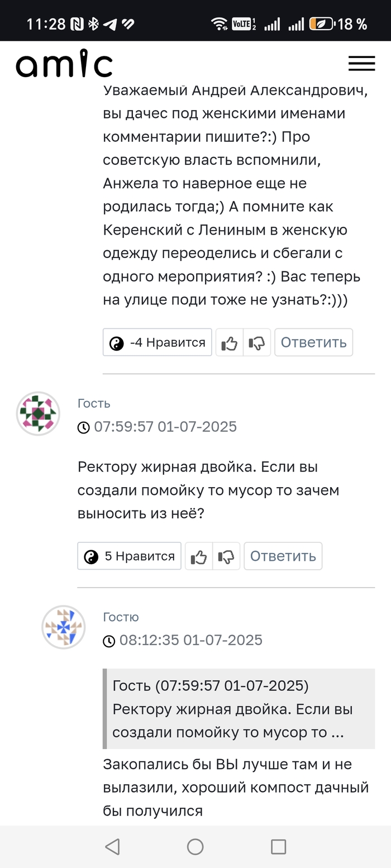The width and height of the screenshot is (391, 868).
Task: Tap the Android back navigation button
Action: tap(112, 847)
